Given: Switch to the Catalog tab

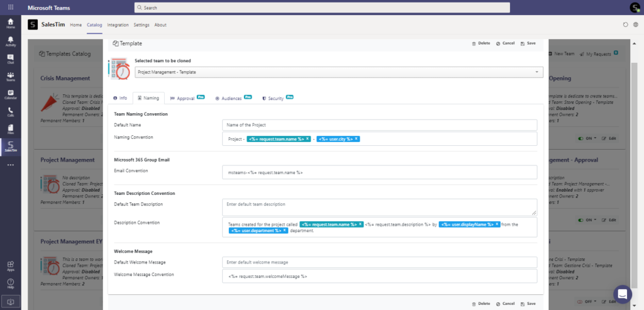Looking at the screenshot, I should click(94, 25).
